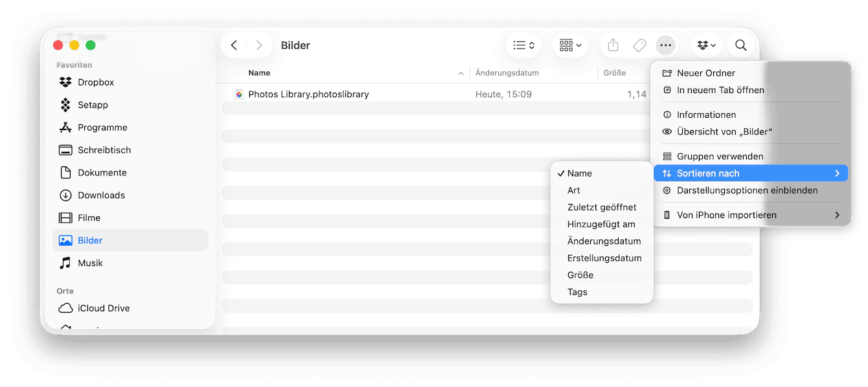
Task: Select the checked Name sort option
Action: tap(579, 173)
